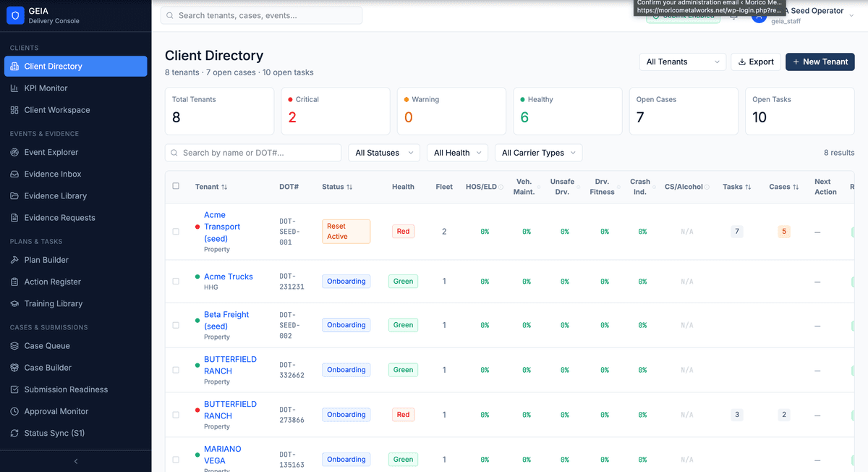Click the Green health badge for Beta Freight
The height and width of the screenshot is (472, 868).
coord(403,325)
